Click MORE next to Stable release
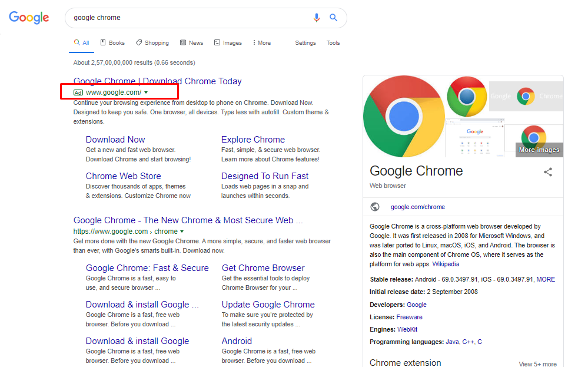 tap(546, 280)
